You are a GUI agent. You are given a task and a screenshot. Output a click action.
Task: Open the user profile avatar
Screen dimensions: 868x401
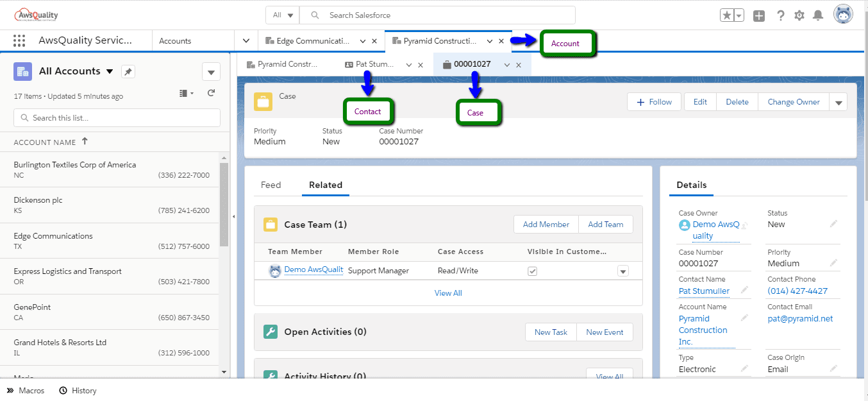pyautogui.click(x=843, y=14)
